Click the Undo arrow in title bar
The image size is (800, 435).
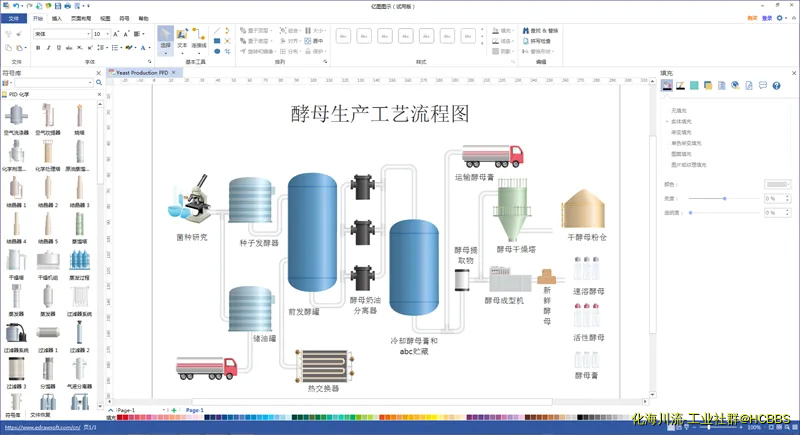(16, 6)
